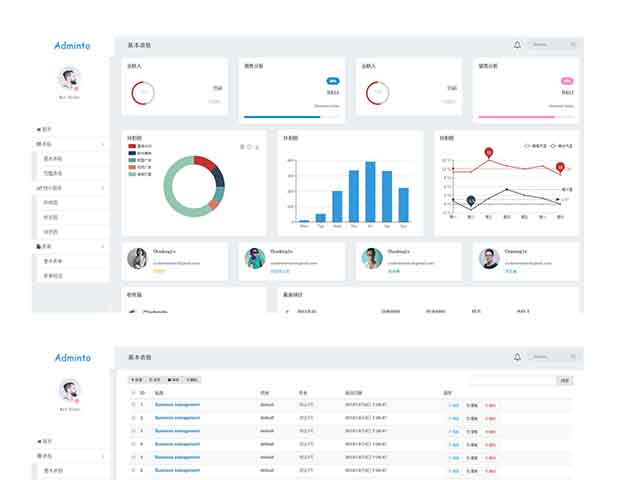Click the refresh icon above the donut chart
The width and height of the screenshot is (640, 480).
(x=249, y=147)
